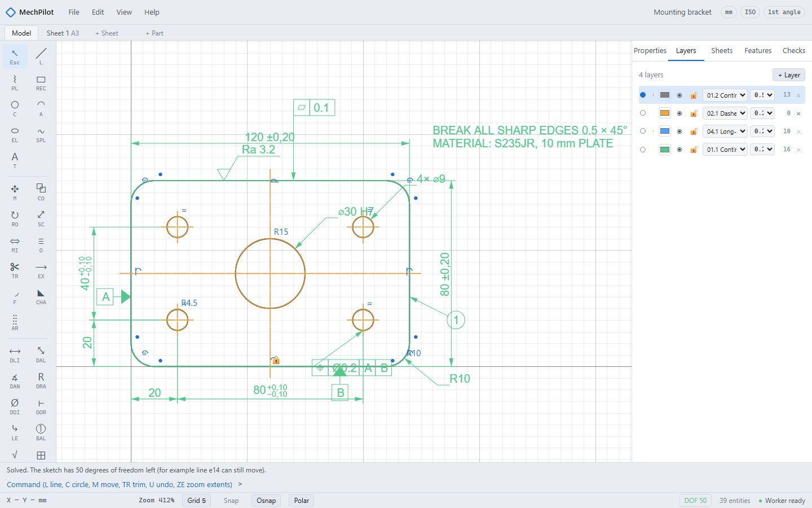Image resolution: width=812 pixels, height=508 pixels.
Task: Open the orange color swatch for 02.1 layer
Action: (665, 113)
